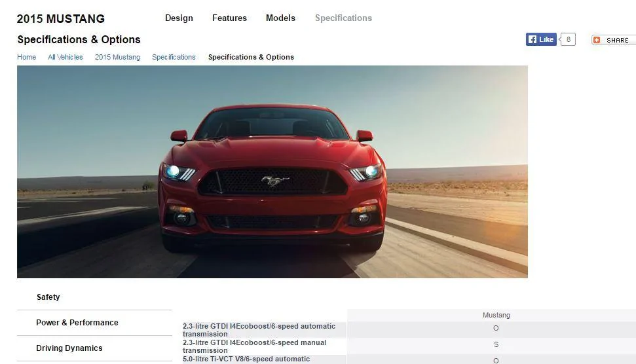Open the Design menu
The image size is (636, 364).
tap(179, 18)
